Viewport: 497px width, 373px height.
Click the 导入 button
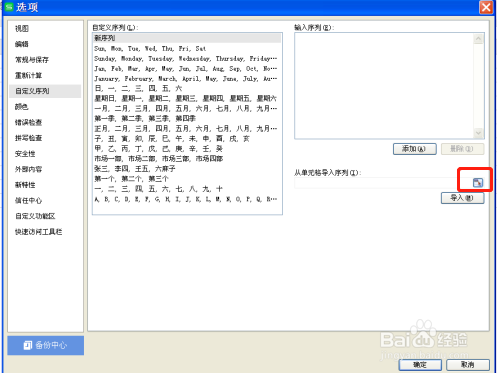[x=462, y=198]
